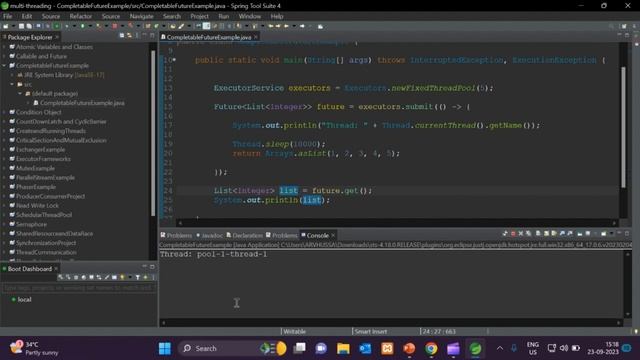Click the clock and date in taskbar
Screen dimensions: 640x360
coord(604,348)
